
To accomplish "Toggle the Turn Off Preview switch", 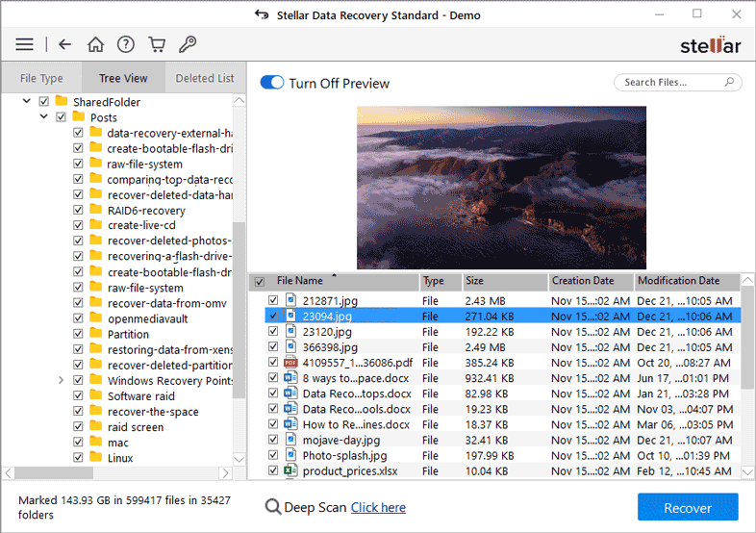I will pyautogui.click(x=272, y=83).
